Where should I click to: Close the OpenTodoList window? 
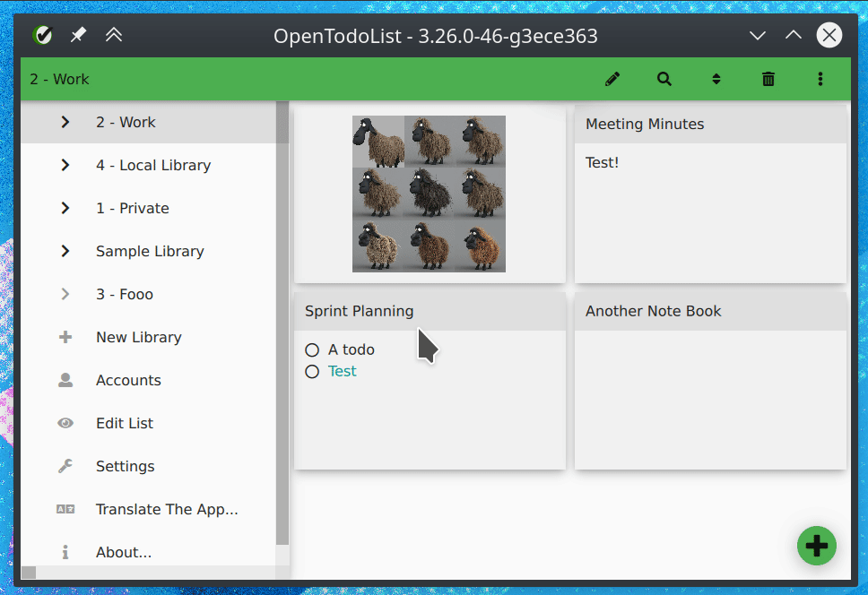[x=829, y=35]
